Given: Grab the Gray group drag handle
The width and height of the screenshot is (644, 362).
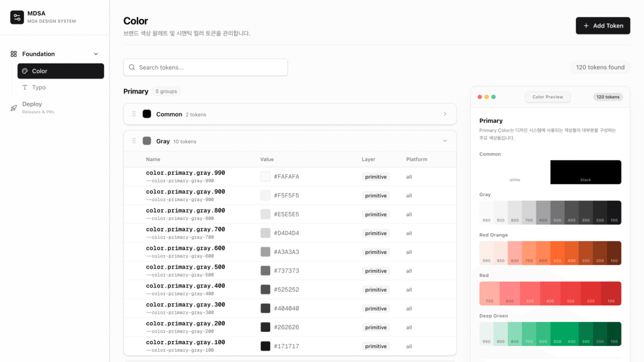Looking at the screenshot, I should click(x=134, y=141).
